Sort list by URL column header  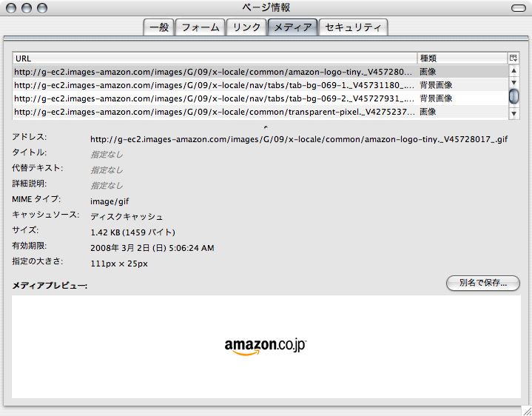tap(215, 58)
